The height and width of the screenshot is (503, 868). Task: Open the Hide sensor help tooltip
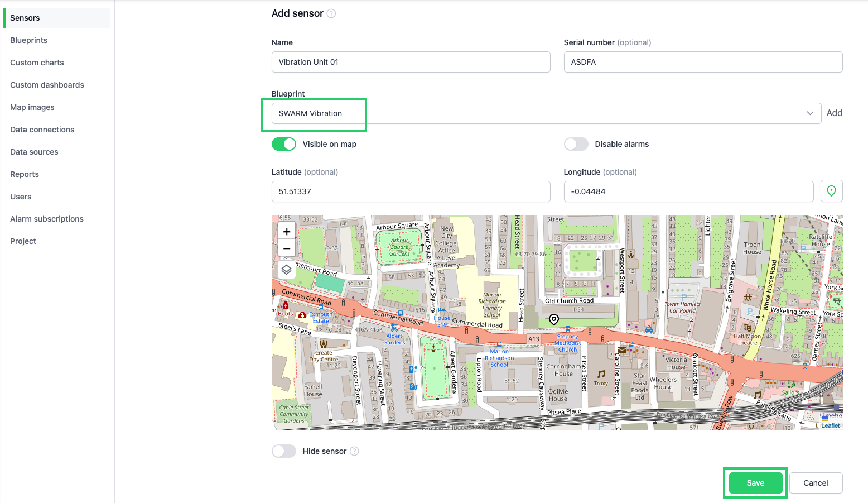(x=354, y=451)
